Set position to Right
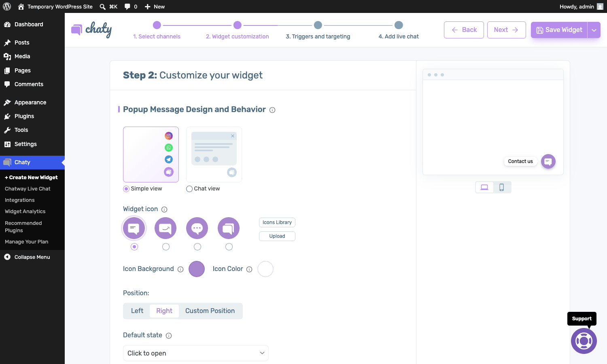607x364 pixels. pyautogui.click(x=164, y=311)
